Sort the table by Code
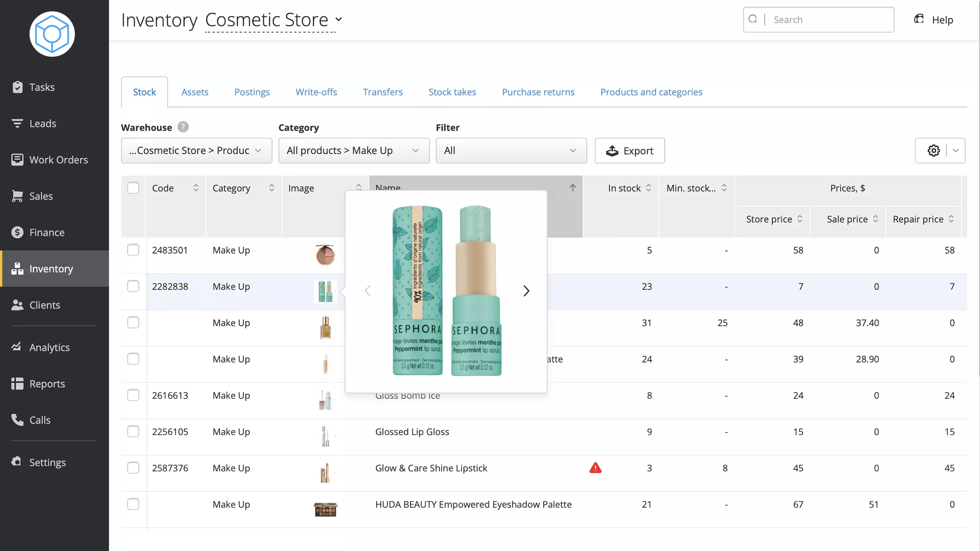980x551 pixels. [196, 188]
